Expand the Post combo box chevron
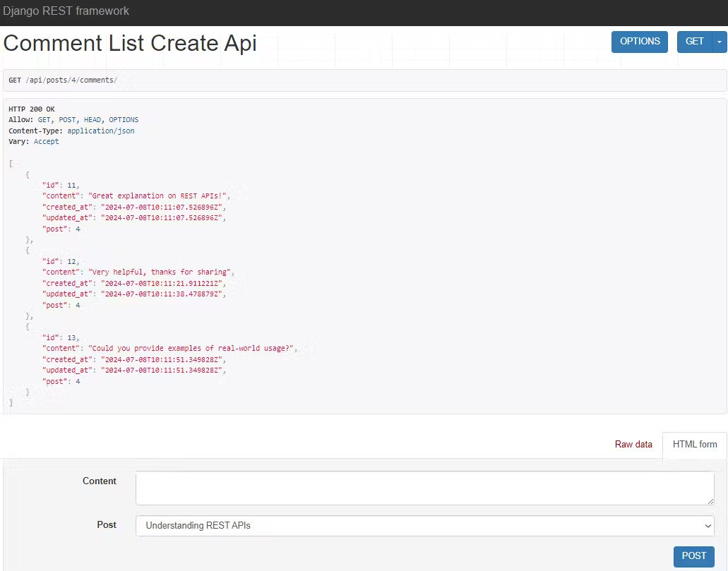728x571 pixels. 707,525
